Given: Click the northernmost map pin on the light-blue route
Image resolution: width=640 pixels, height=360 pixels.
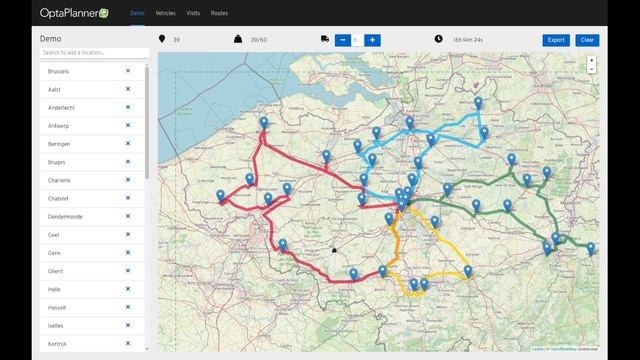Looking at the screenshot, I should point(478,103).
